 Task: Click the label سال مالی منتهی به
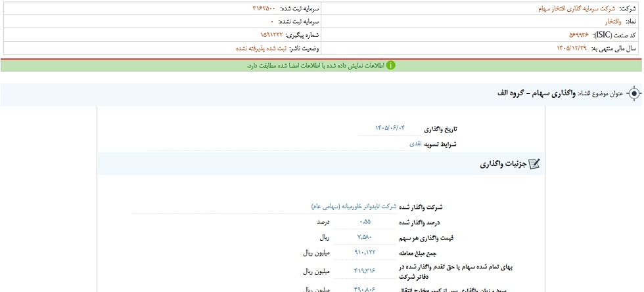tap(614, 49)
